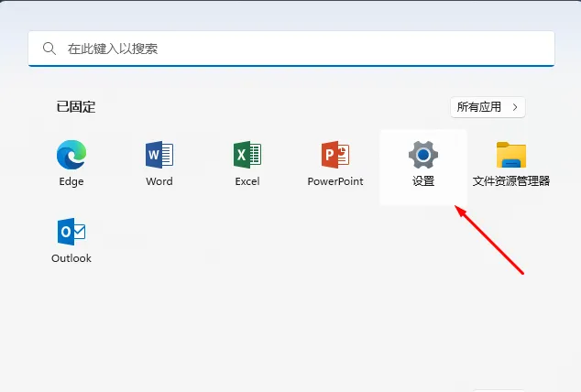Focus the 在此键入以搜索 search field
581x392 pixels.
tap(291, 49)
